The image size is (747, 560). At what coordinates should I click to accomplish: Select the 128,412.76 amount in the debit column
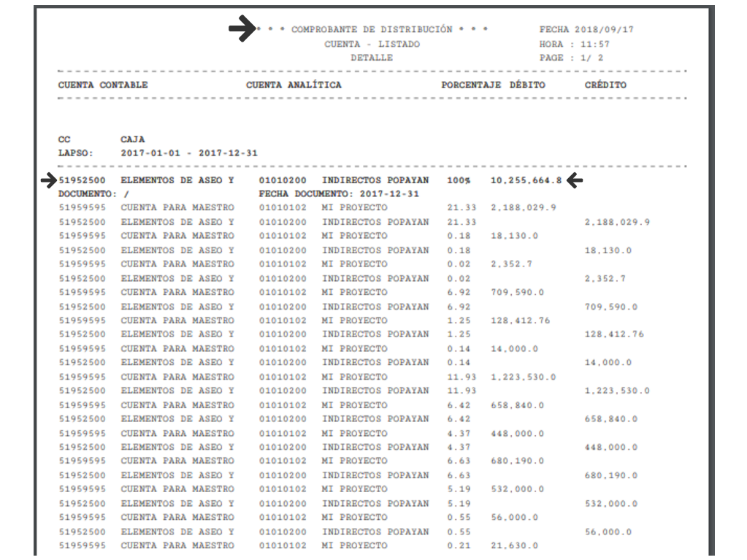click(x=520, y=321)
